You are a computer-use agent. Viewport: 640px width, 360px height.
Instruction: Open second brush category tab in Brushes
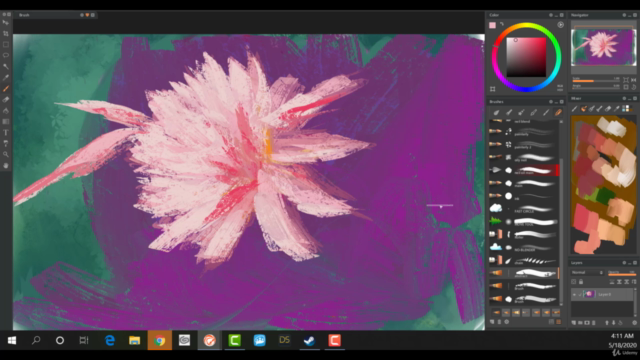[509, 112]
